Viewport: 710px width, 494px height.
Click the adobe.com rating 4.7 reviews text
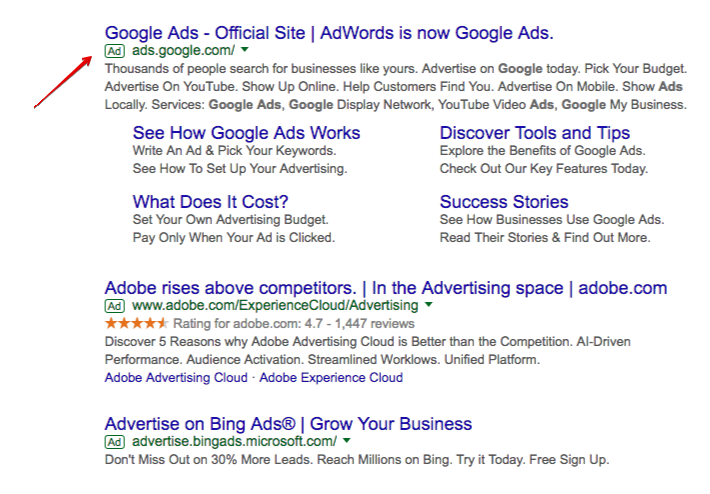pyautogui.click(x=294, y=324)
